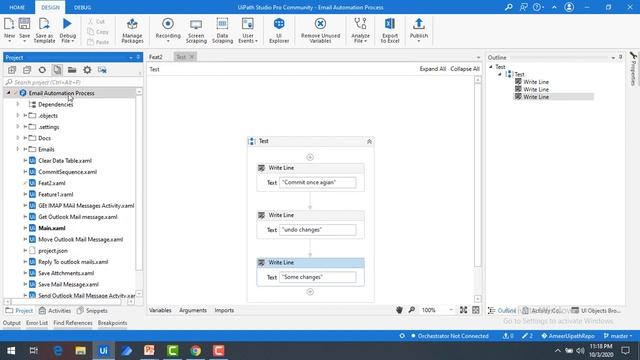Open the master branch dropdown
The width and height of the screenshot is (640, 360).
coord(618,336)
